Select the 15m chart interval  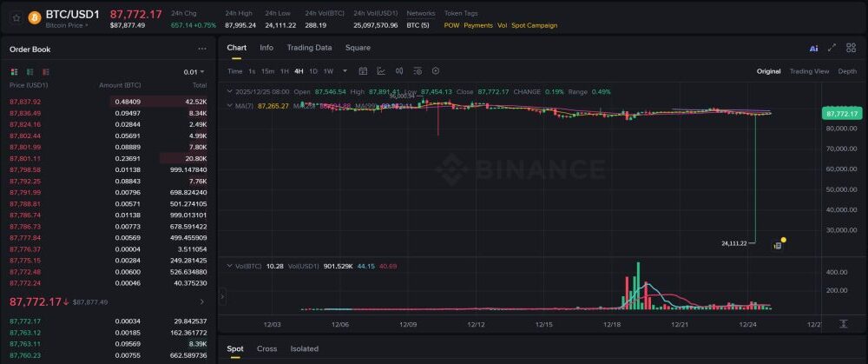point(268,71)
